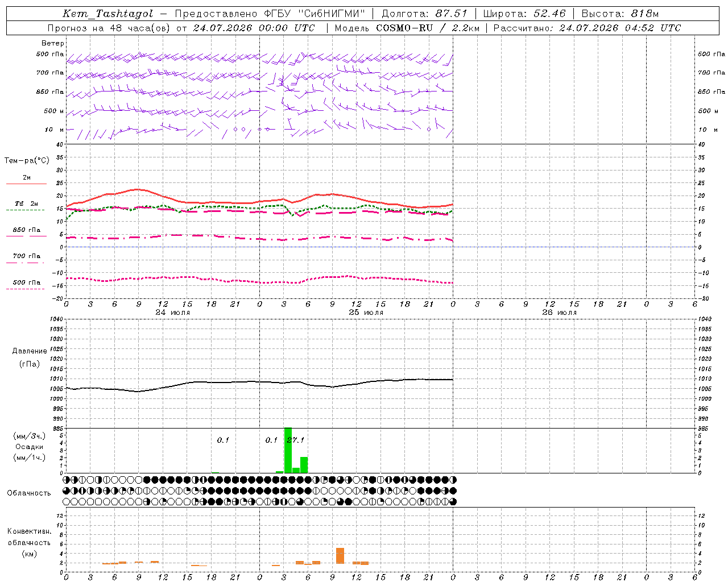Click the 850 гПа temperature legend entry
The image size is (728, 582).
[27, 230]
